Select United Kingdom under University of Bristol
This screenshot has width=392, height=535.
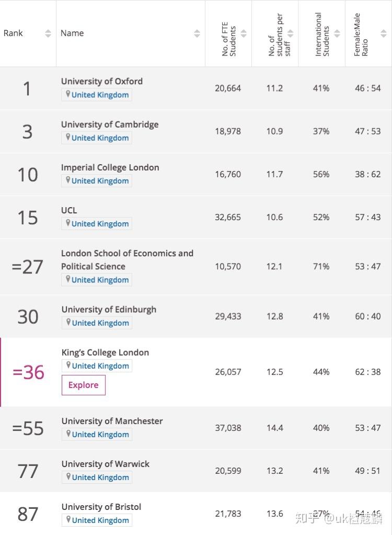click(x=100, y=520)
